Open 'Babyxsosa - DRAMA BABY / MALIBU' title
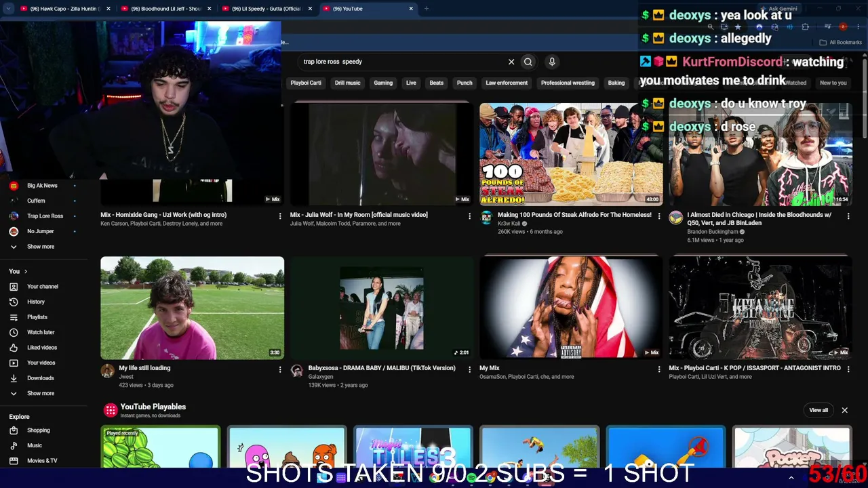The image size is (868, 488). tap(382, 368)
